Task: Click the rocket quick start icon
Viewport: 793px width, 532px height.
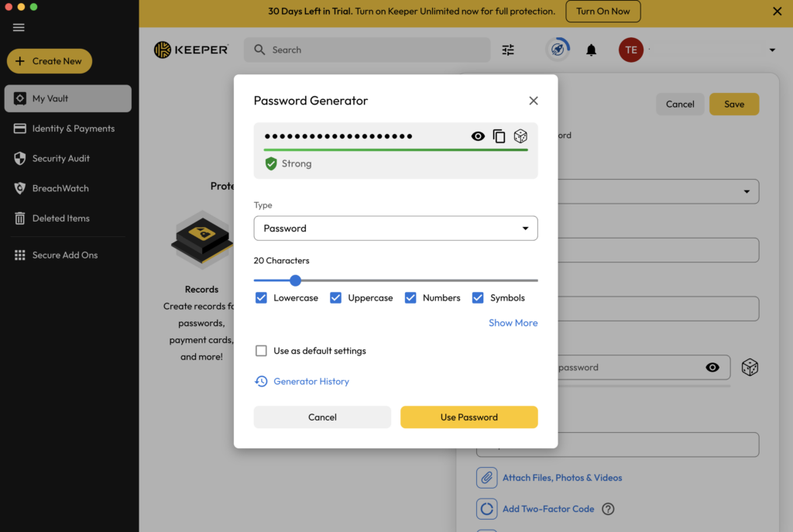Action: [x=558, y=50]
